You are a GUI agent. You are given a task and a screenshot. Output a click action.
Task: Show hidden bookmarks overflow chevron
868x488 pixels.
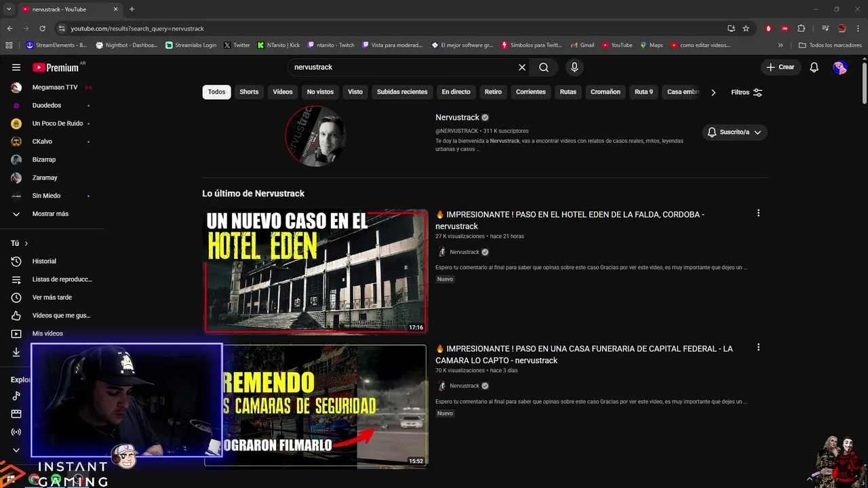click(781, 45)
